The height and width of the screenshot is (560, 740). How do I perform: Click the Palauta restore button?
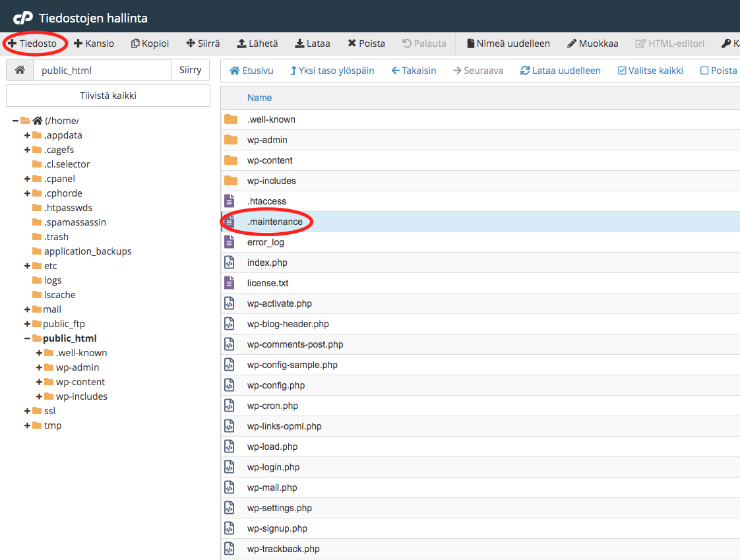(424, 44)
